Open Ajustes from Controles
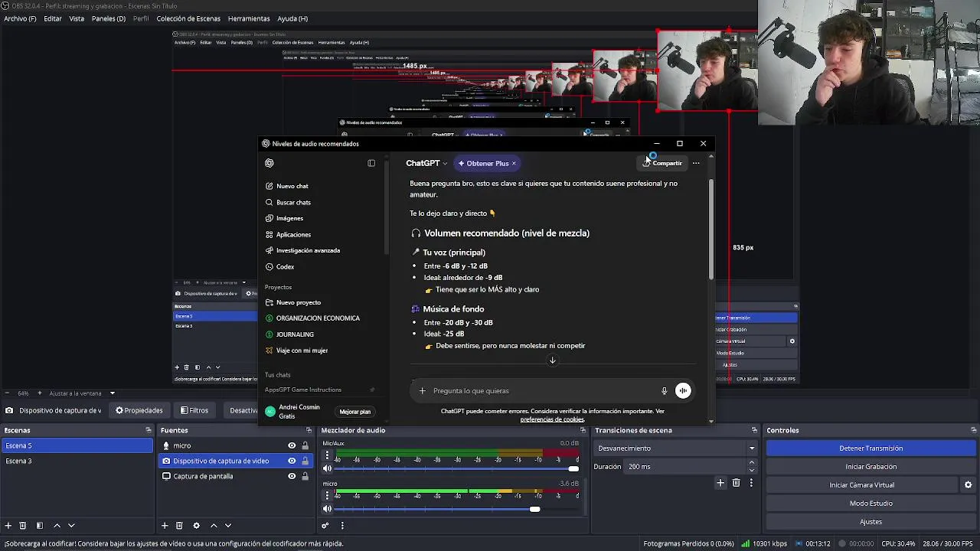The image size is (980, 551). click(871, 522)
